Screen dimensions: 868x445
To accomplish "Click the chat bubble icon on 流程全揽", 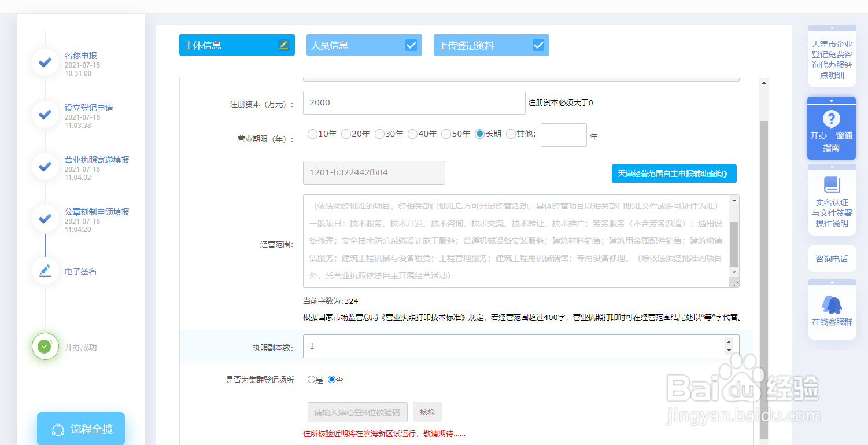I will pos(57,428).
